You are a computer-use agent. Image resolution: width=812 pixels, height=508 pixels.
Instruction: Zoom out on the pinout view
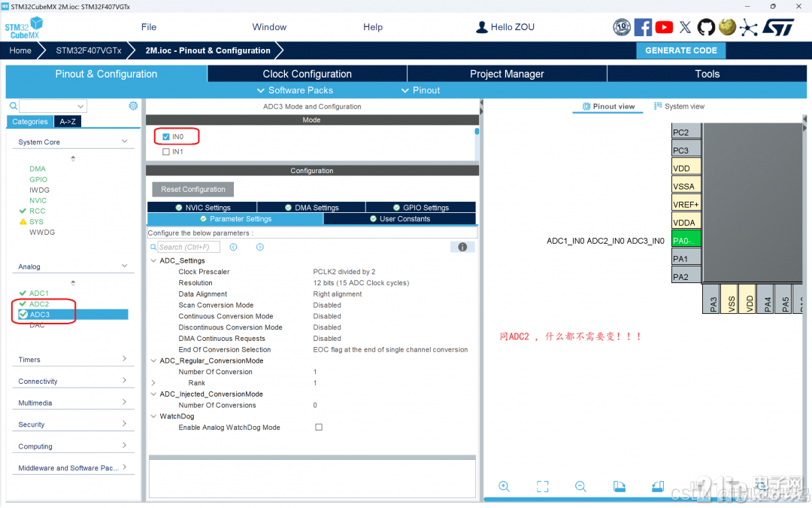(580, 486)
